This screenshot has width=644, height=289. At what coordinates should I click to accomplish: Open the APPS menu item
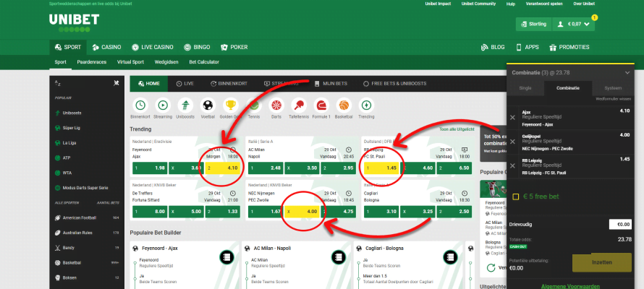click(x=528, y=47)
